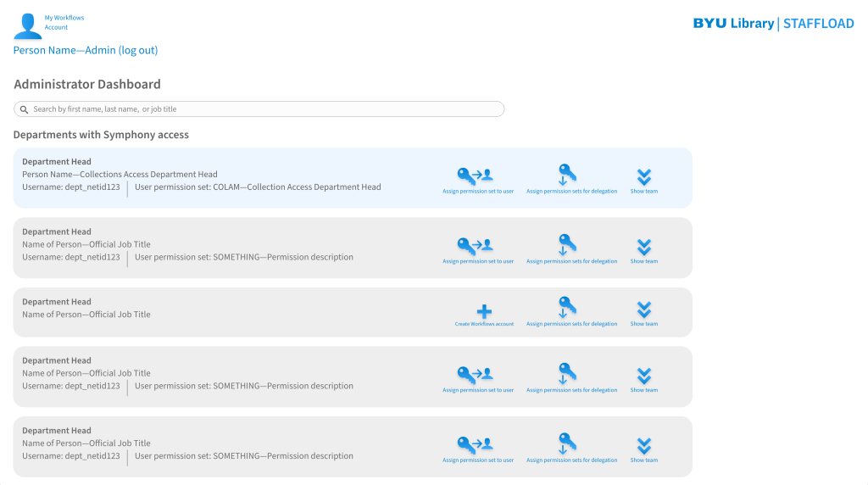The image size is (868, 485).
Task: Assign permission set to Collections Access Department Head
Action: [x=477, y=176]
